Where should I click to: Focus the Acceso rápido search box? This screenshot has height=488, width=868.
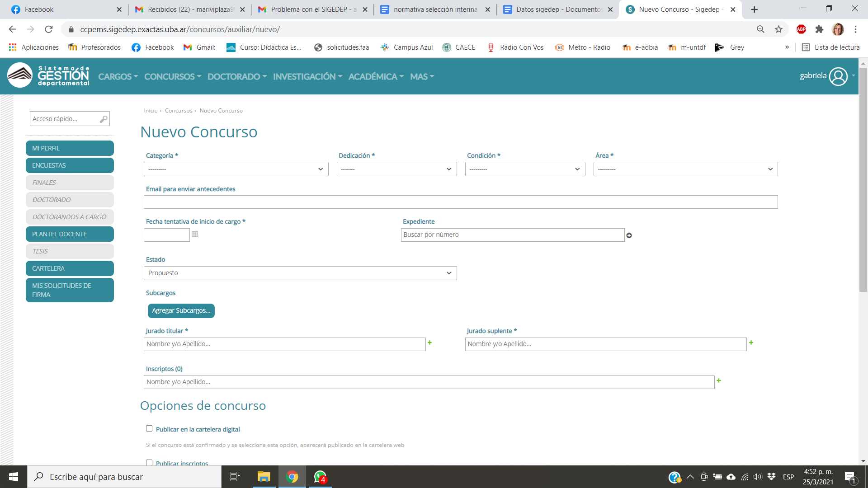click(x=70, y=119)
